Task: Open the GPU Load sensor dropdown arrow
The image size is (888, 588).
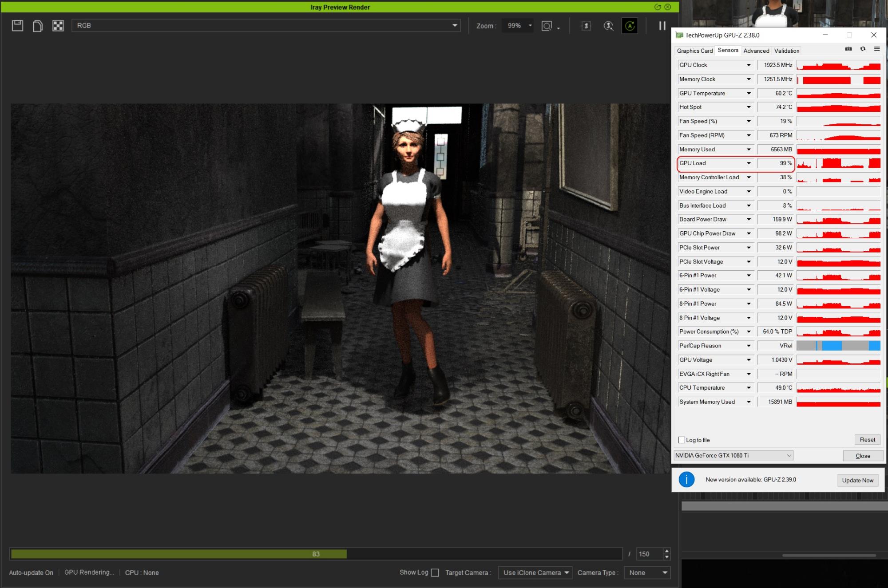Action: click(749, 163)
